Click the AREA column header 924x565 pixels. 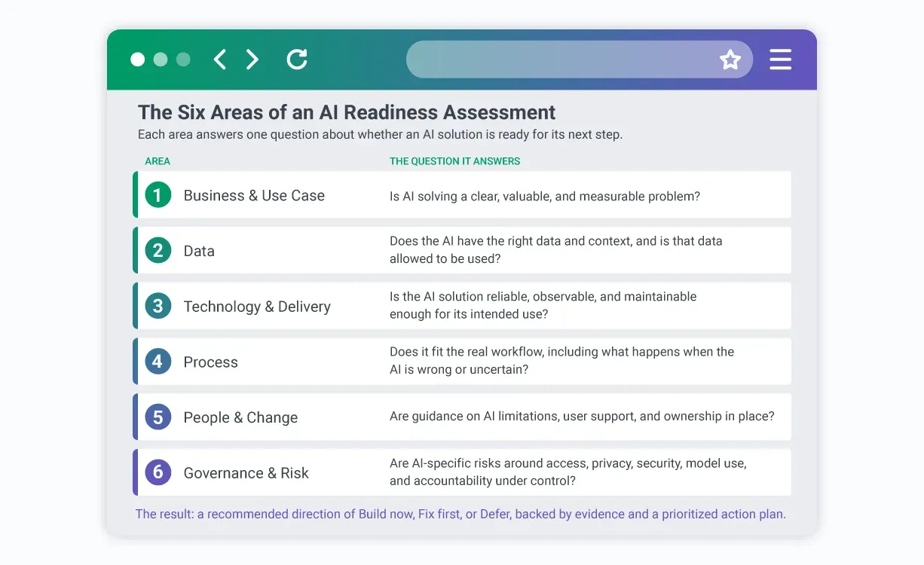point(158,161)
